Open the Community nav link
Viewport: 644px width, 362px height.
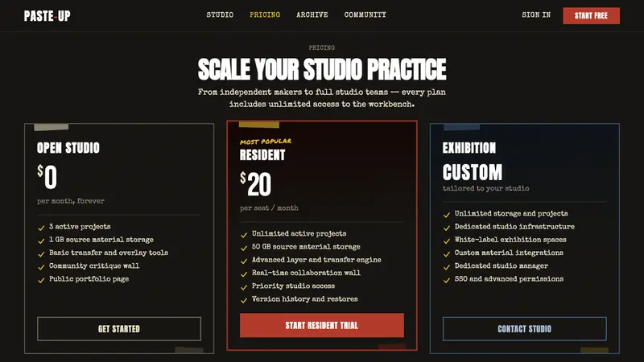click(x=365, y=14)
